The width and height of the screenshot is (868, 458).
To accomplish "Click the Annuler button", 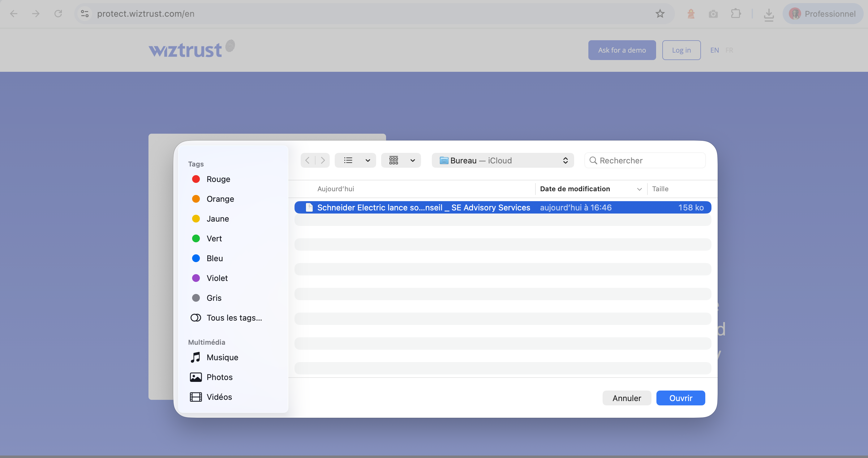I will click(626, 398).
